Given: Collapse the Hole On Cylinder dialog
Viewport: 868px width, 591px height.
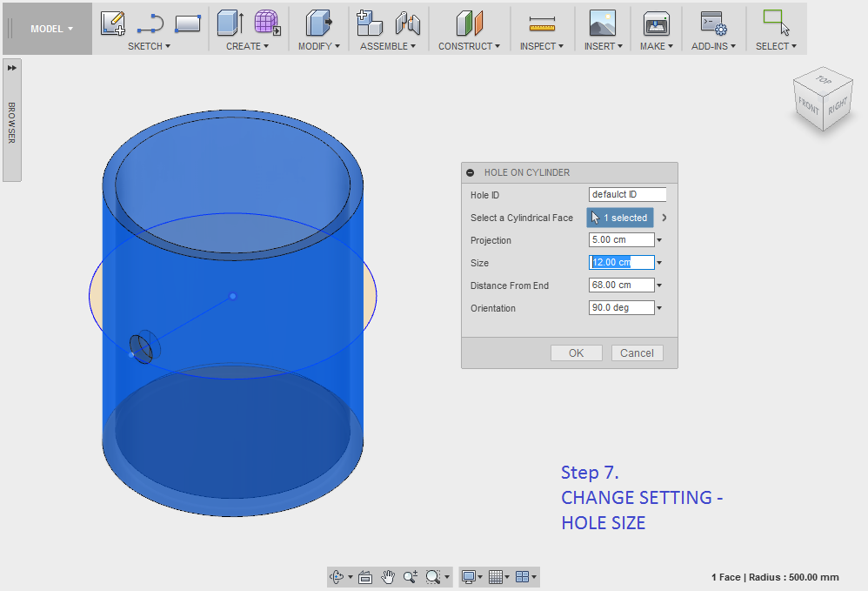Looking at the screenshot, I should pos(471,172).
